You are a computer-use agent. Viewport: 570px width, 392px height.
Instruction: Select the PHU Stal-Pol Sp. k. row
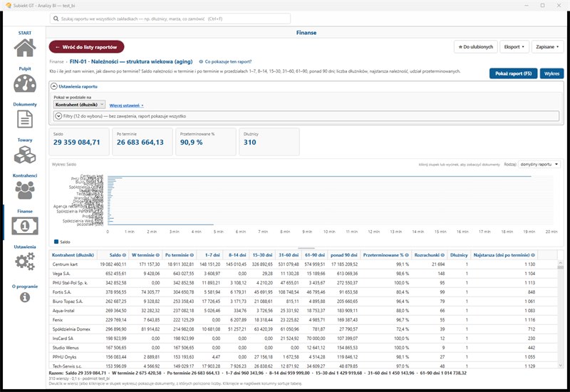pos(304,283)
